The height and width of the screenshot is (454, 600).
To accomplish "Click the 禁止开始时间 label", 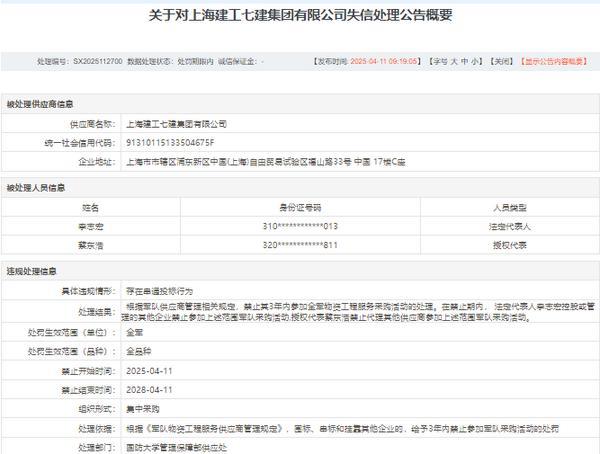I will click(x=88, y=371).
